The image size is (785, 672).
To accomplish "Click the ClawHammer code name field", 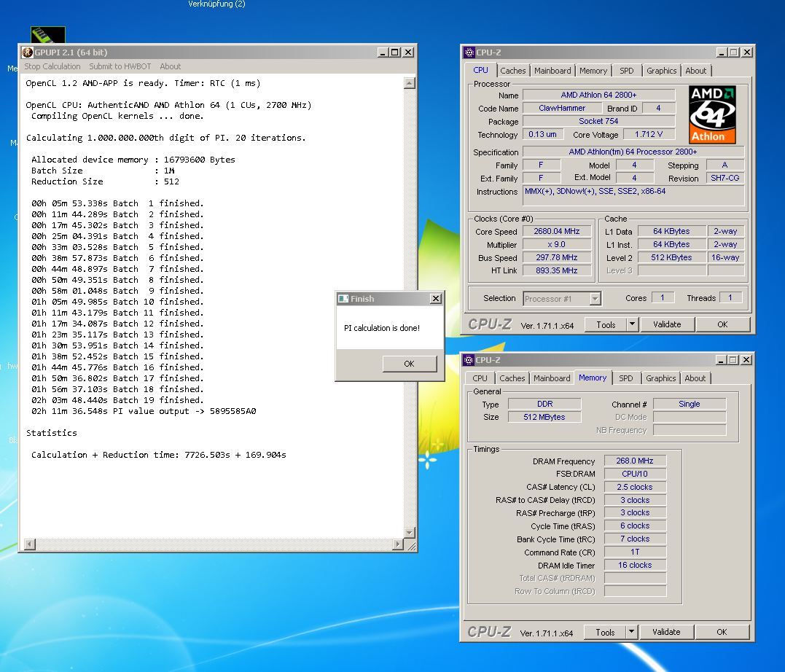I will (562, 108).
